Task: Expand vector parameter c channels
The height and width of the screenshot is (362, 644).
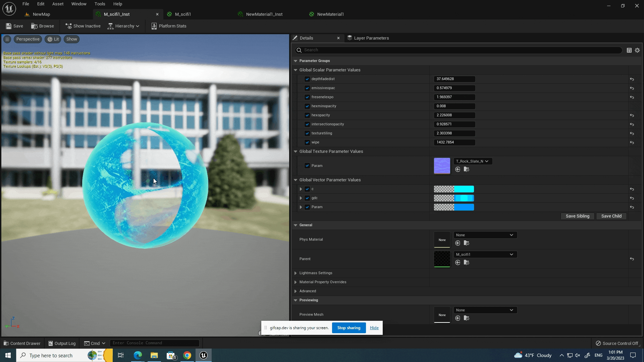Action: pyautogui.click(x=301, y=189)
